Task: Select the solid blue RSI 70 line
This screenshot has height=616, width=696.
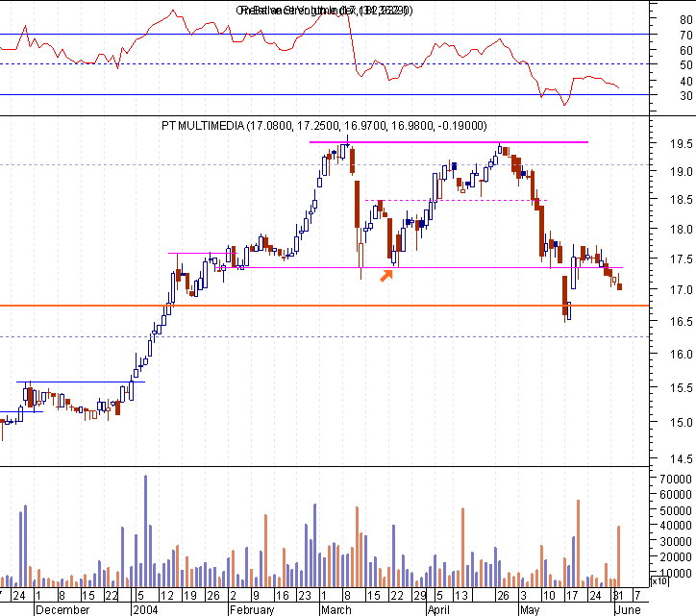Action: pos(324,35)
